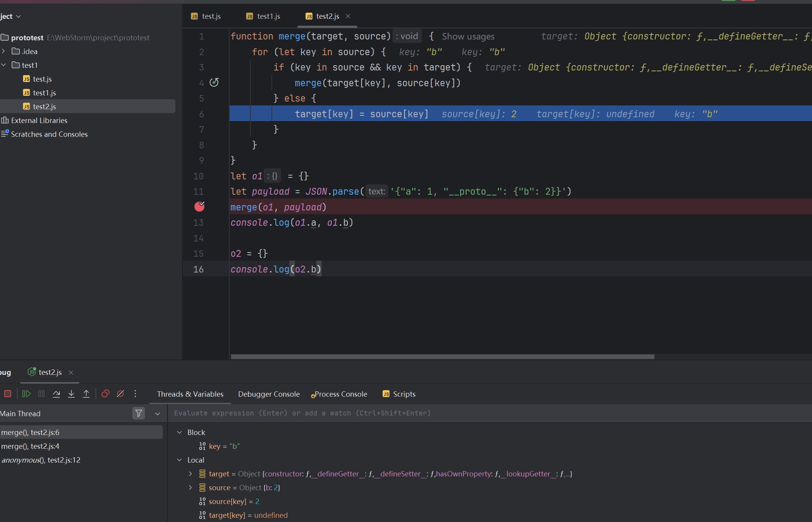Viewport: 812px width, 522px height.
Task: Open the debug toolbar's more actions menu
Action: point(135,394)
